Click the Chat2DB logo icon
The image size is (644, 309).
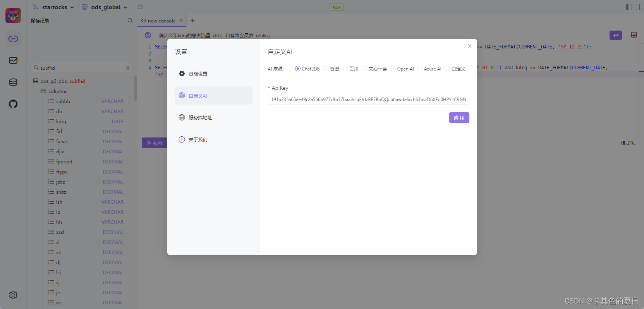13,15
